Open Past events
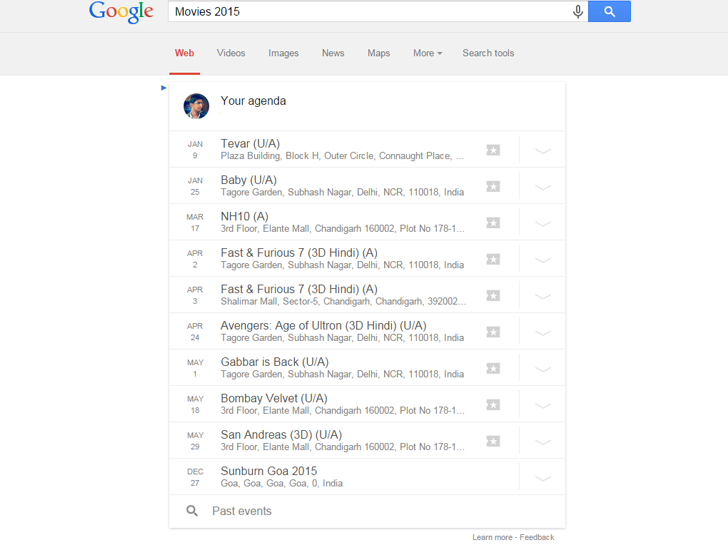The height and width of the screenshot is (550, 728). tap(241, 511)
